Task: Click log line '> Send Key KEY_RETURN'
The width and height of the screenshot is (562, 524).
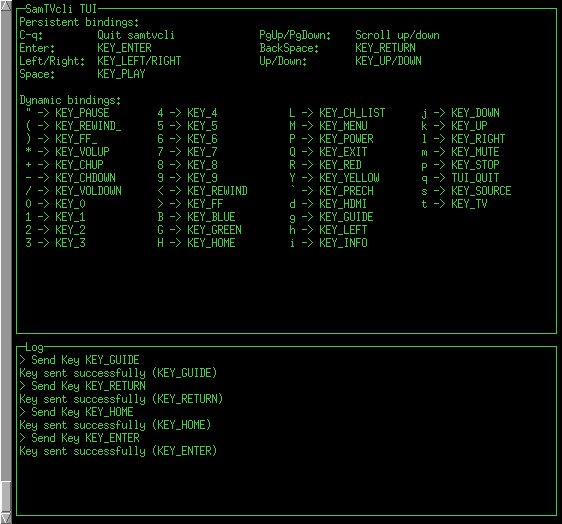Action: pyautogui.click(x=82, y=386)
